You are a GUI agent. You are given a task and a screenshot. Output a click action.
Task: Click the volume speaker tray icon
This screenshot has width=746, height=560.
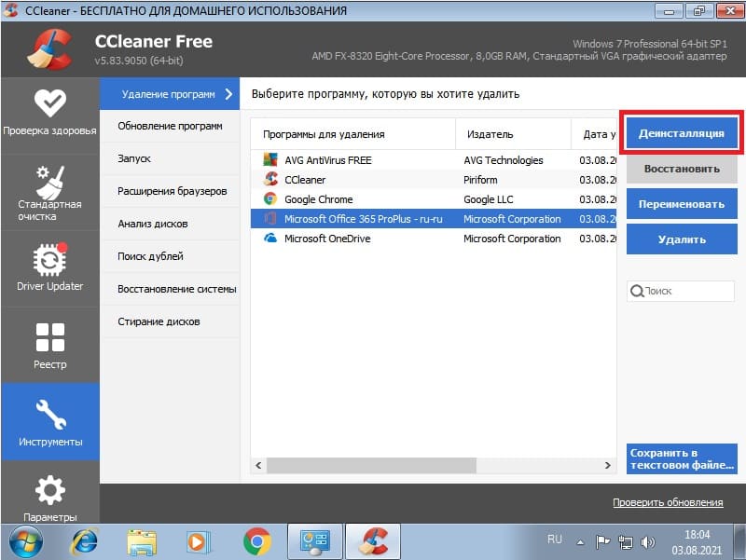pyautogui.click(x=647, y=542)
